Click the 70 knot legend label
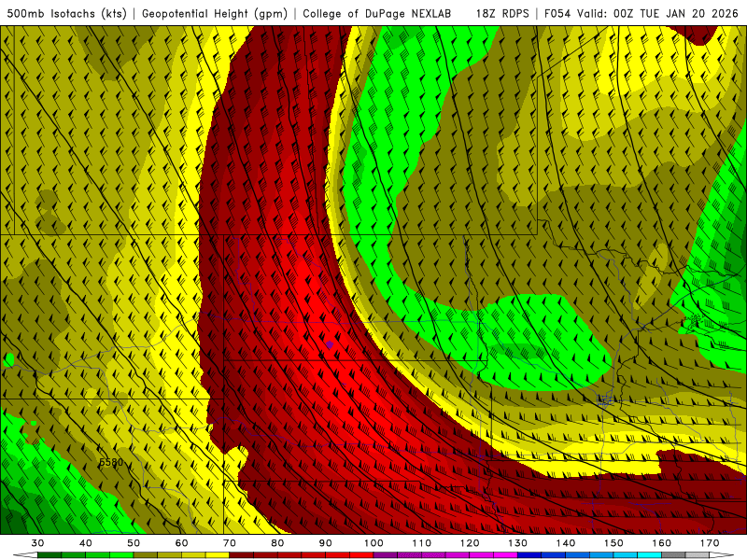The width and height of the screenshot is (747, 560). (x=230, y=543)
